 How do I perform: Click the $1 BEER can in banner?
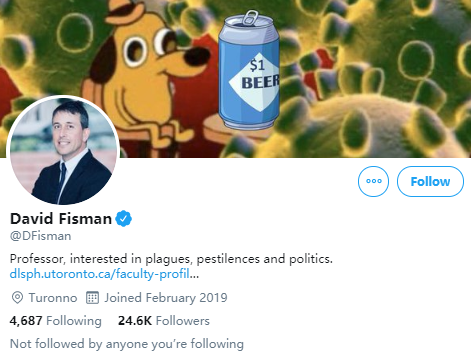coord(249,72)
